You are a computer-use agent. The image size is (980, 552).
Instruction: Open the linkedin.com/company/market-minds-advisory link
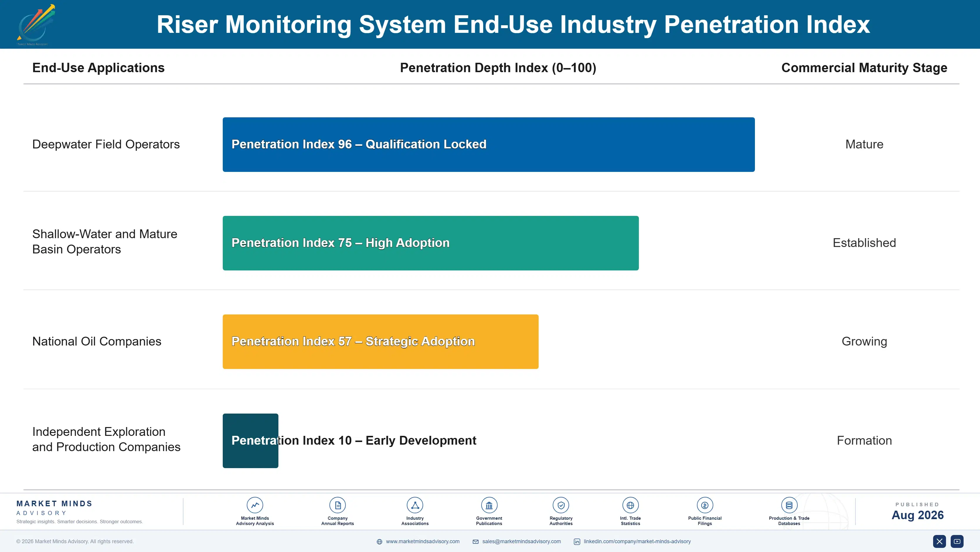click(x=637, y=541)
